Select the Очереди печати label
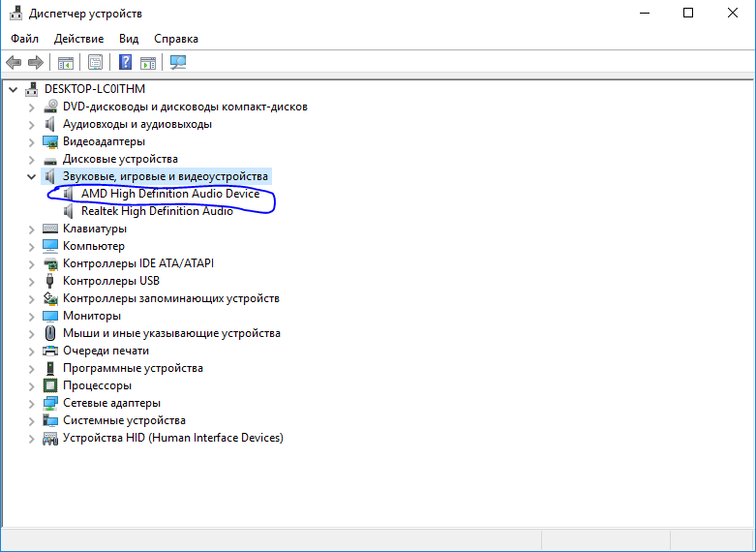This screenshot has width=756, height=552. click(106, 351)
